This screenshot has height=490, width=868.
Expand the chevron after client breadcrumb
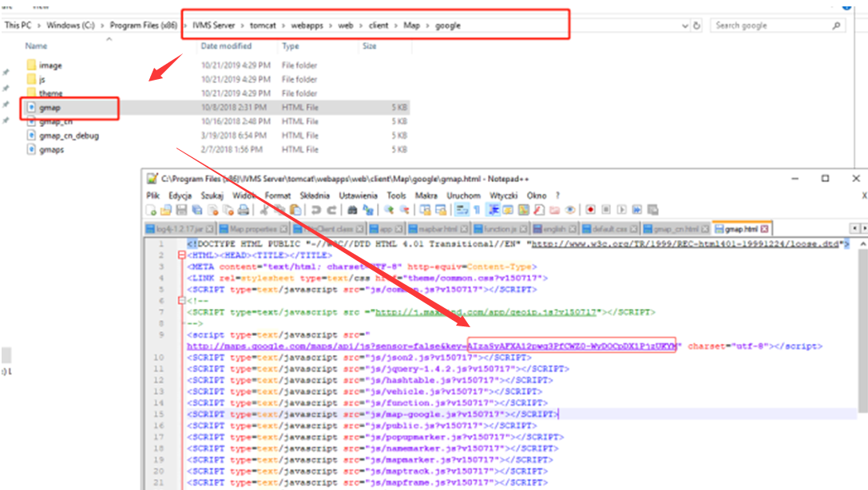pos(396,26)
